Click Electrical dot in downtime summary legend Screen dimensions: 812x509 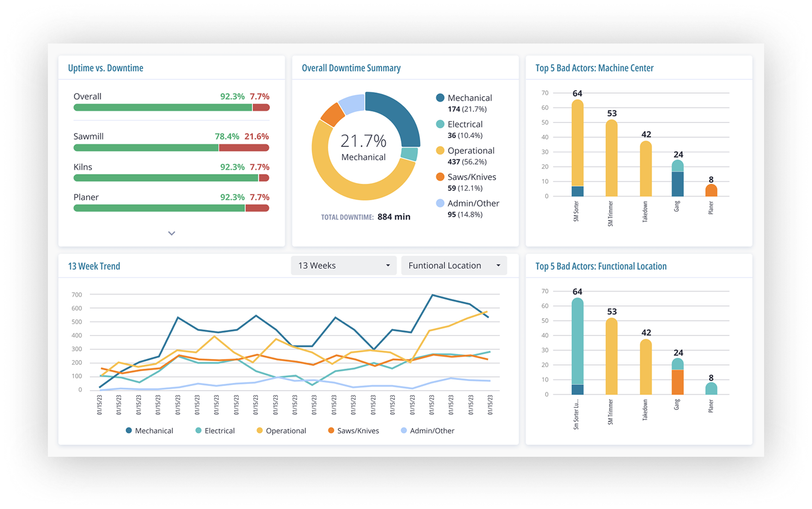click(x=440, y=124)
